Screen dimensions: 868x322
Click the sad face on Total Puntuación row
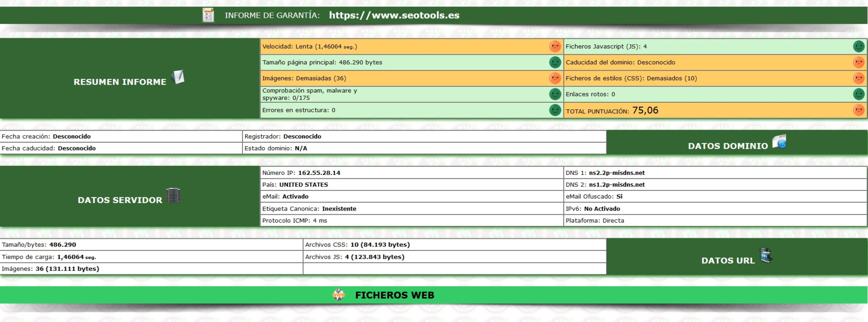[859, 110]
